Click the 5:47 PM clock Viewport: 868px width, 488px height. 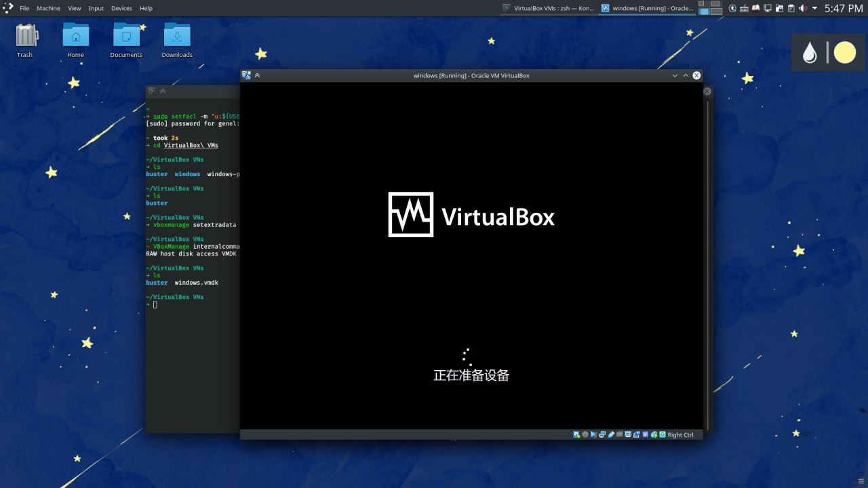tap(844, 8)
